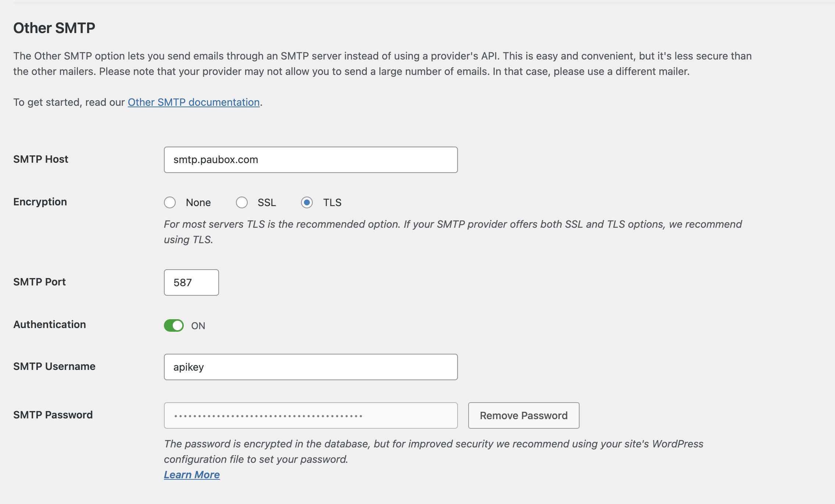Click the SMTP Port label
Screen dimensions: 835x504
coord(39,282)
